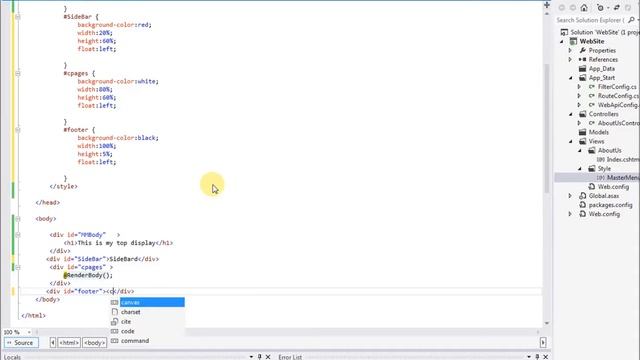This screenshot has width=640, height=360.
Task: Click the split editor handle above the scrollbar
Action: (x=547, y=5)
